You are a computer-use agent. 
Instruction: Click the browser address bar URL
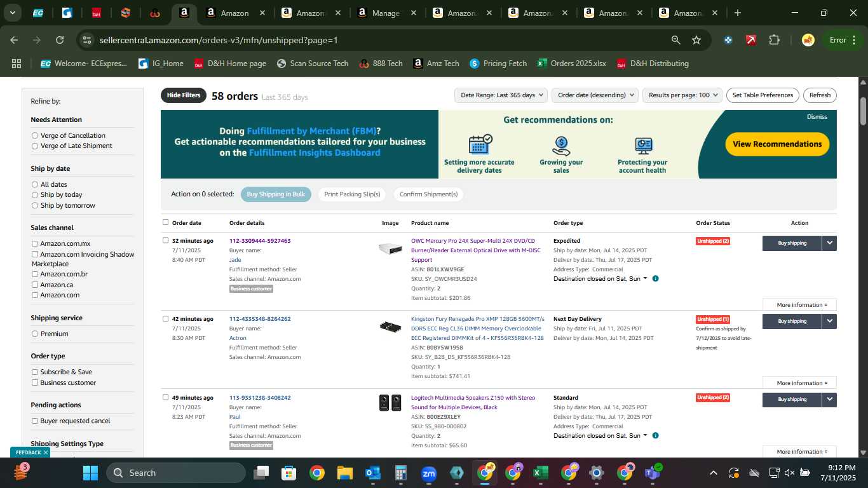(219, 40)
